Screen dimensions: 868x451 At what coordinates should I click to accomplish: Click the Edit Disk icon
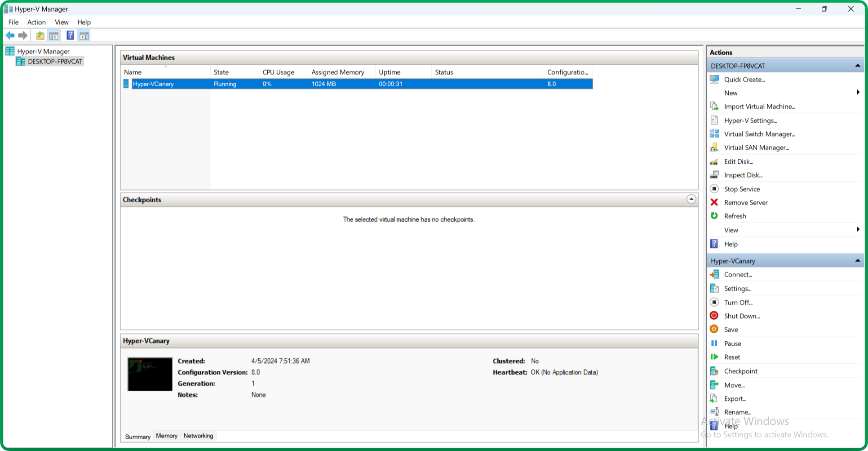point(714,161)
